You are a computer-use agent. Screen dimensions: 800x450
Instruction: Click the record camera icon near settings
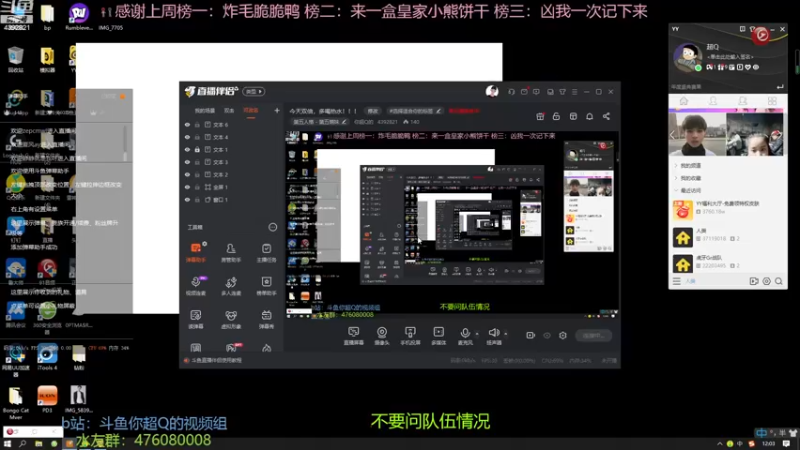[531, 336]
